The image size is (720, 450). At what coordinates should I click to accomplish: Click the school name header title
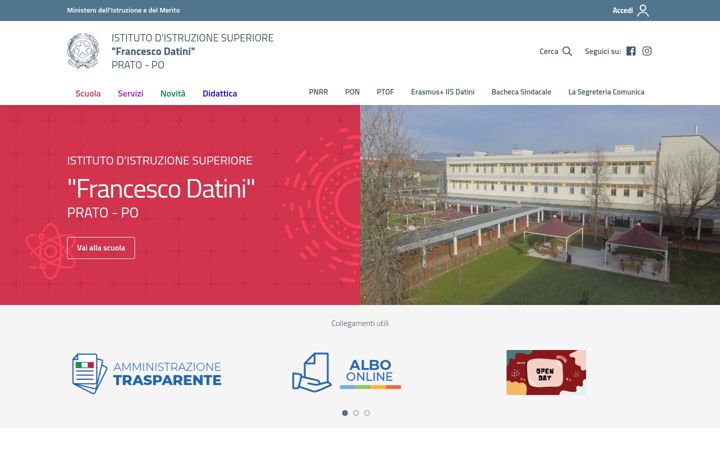192,51
